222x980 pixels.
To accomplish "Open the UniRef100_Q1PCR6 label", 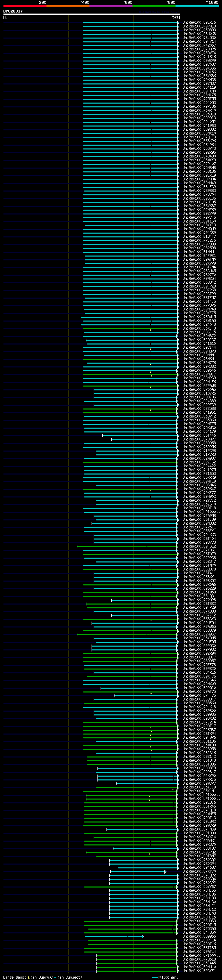I will pyautogui.click(x=199, y=451).
